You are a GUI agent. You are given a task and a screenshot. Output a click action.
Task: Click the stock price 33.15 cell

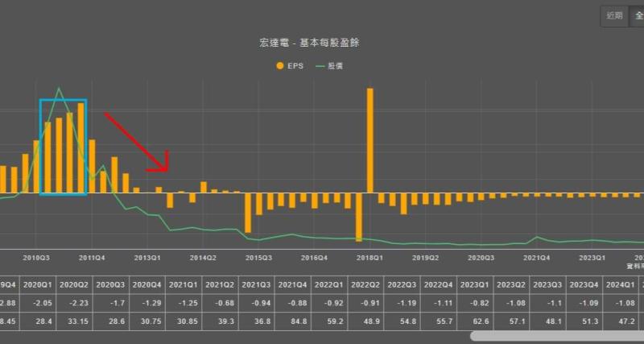coord(74,321)
